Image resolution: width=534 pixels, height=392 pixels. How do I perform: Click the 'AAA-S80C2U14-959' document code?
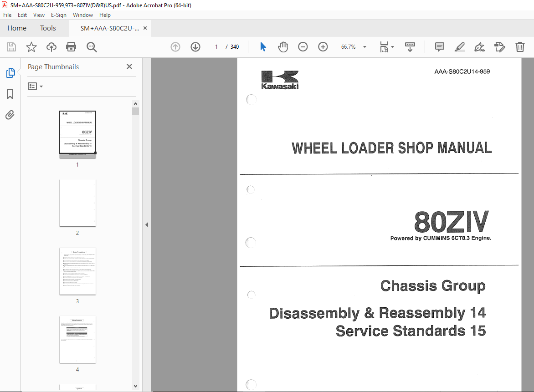click(x=462, y=72)
